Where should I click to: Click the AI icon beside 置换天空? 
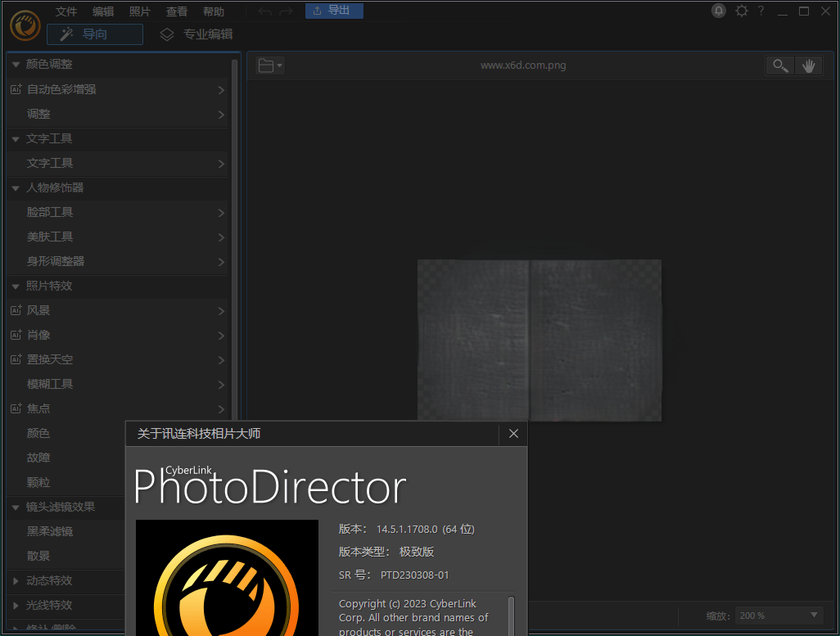[16, 359]
